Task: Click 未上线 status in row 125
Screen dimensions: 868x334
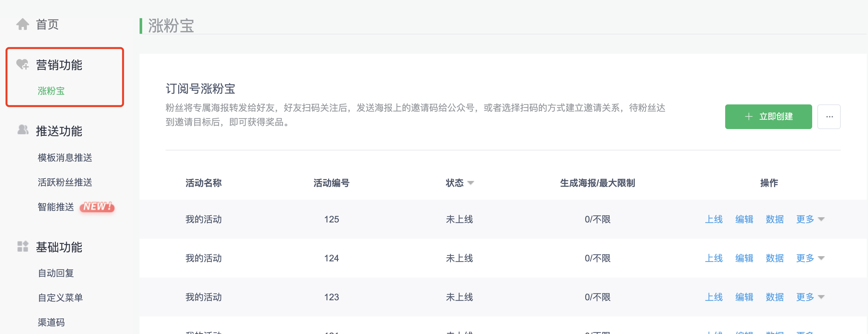Action: tap(459, 219)
